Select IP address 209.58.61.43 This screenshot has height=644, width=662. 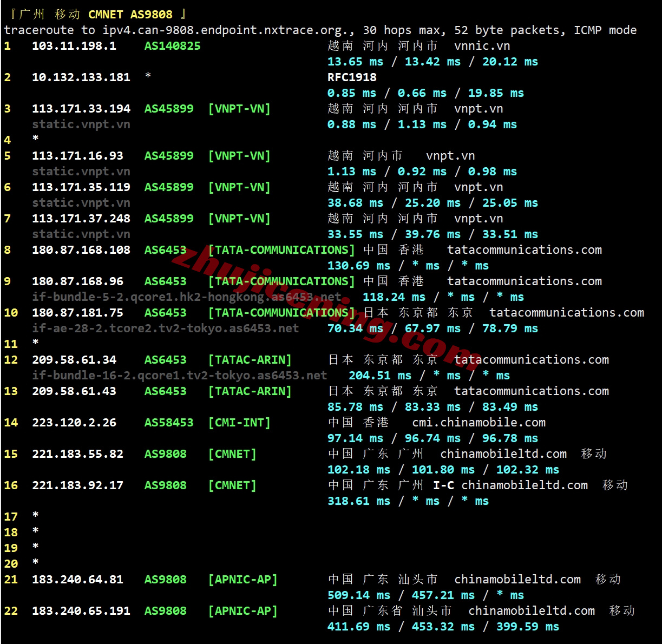(x=74, y=391)
